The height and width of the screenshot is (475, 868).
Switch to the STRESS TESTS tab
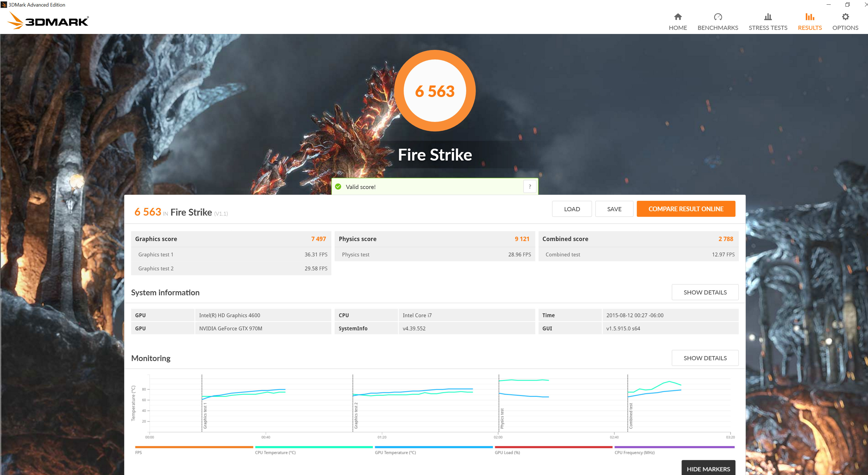click(768, 22)
